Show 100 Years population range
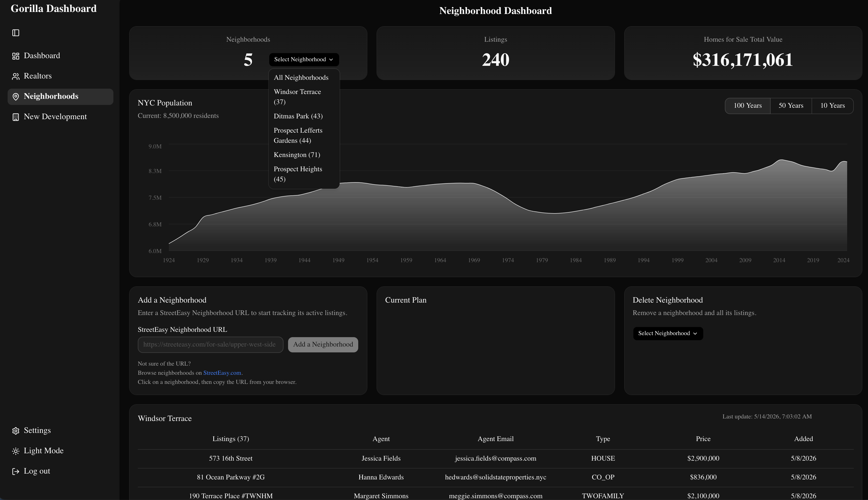 click(747, 106)
